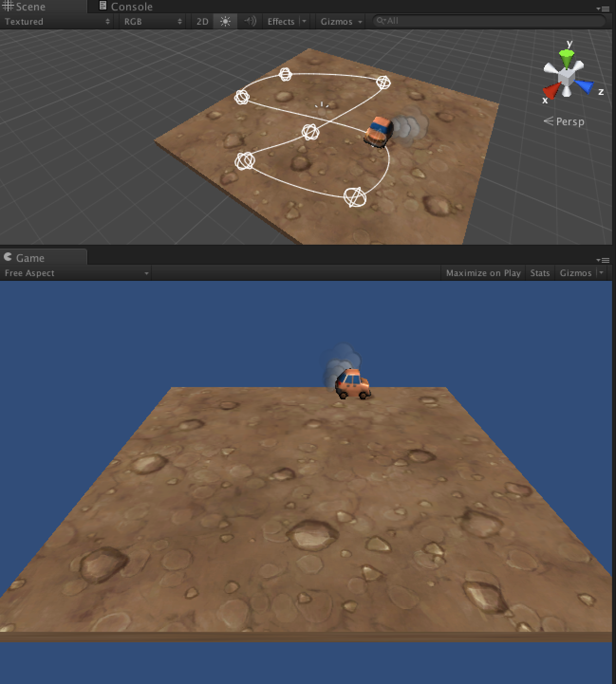This screenshot has width=616, height=684.
Task: Toggle 2D scene view mode
Action: [x=202, y=21]
